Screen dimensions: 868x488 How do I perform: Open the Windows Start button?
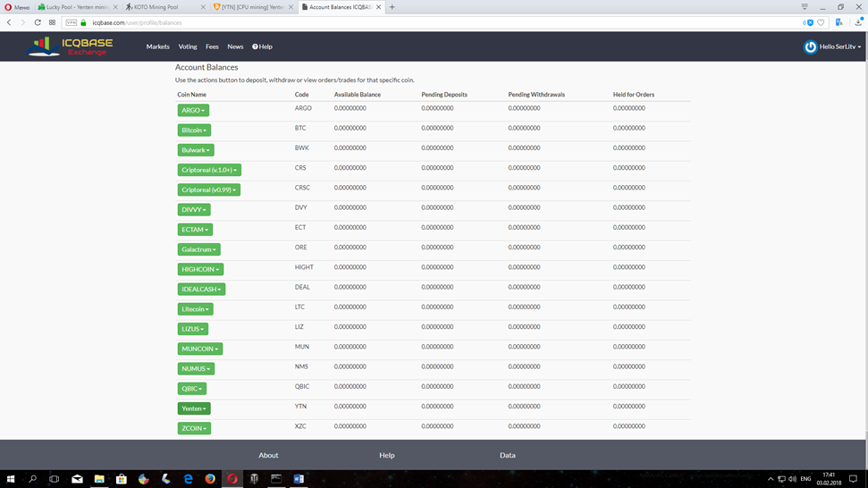pyautogui.click(x=10, y=478)
